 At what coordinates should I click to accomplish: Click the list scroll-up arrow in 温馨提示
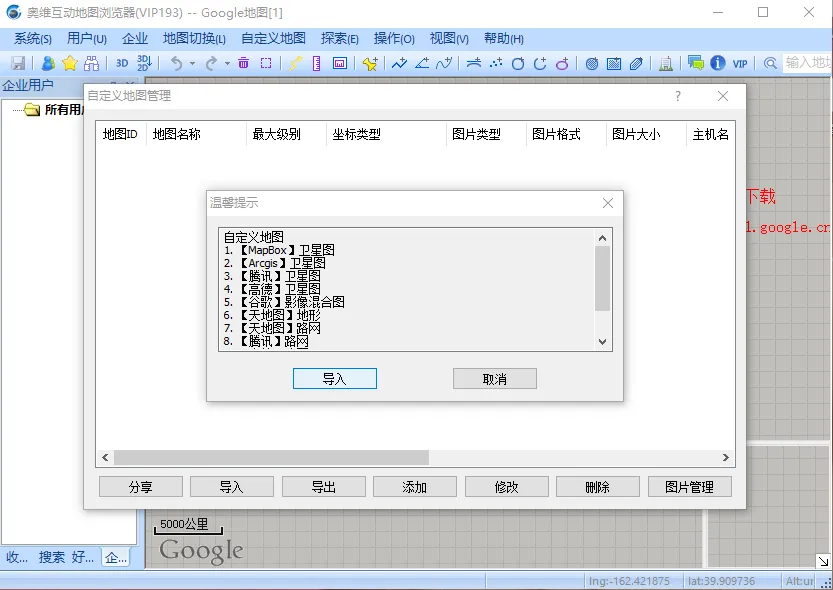coord(602,238)
